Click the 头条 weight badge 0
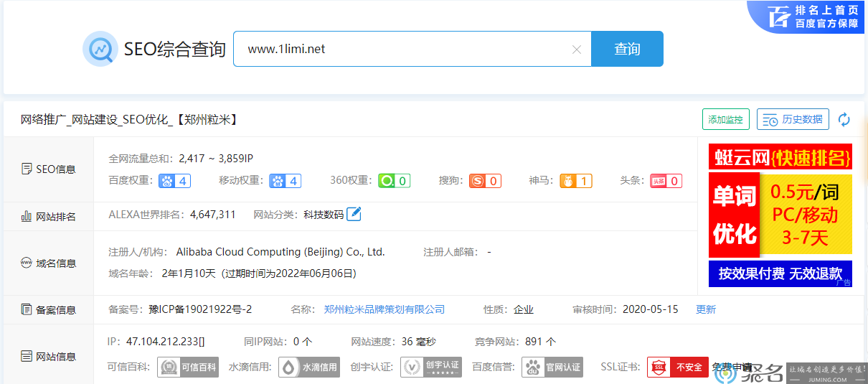868x384 pixels. [666, 181]
